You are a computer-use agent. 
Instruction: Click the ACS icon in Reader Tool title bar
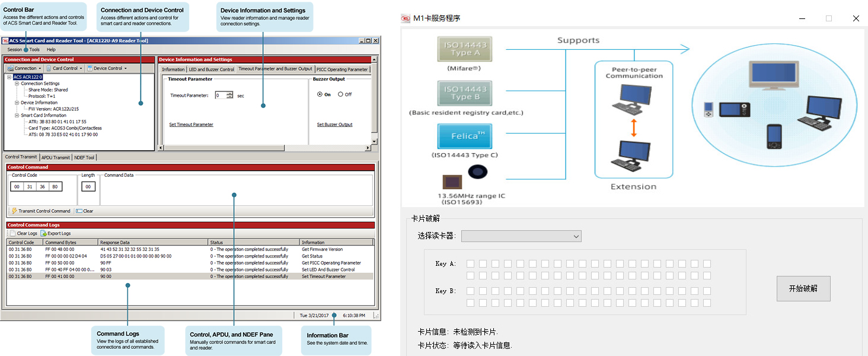5,41
